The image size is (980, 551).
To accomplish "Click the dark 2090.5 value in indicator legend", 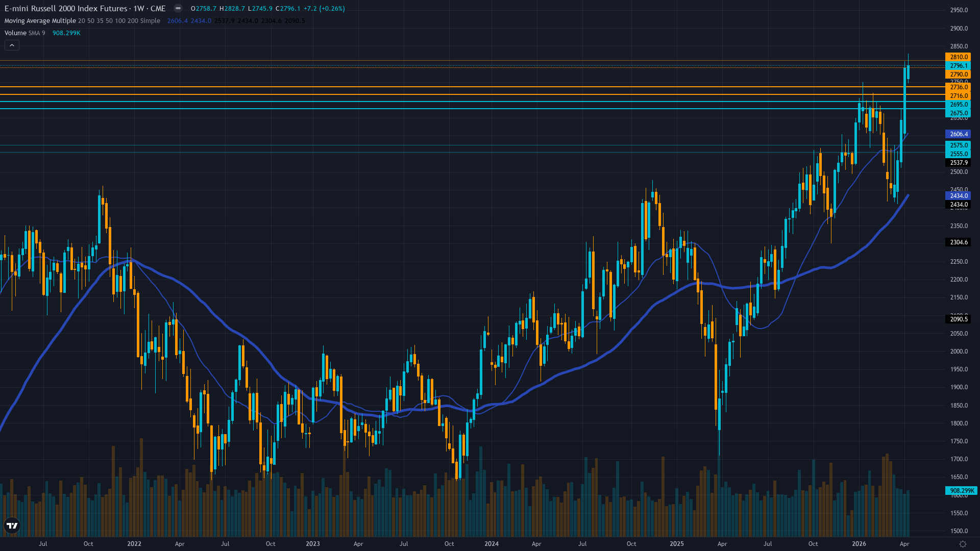I will [295, 21].
